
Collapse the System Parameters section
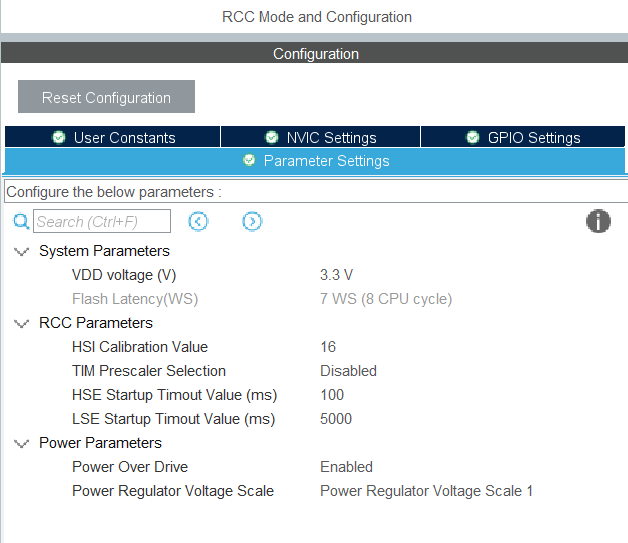pos(21,252)
